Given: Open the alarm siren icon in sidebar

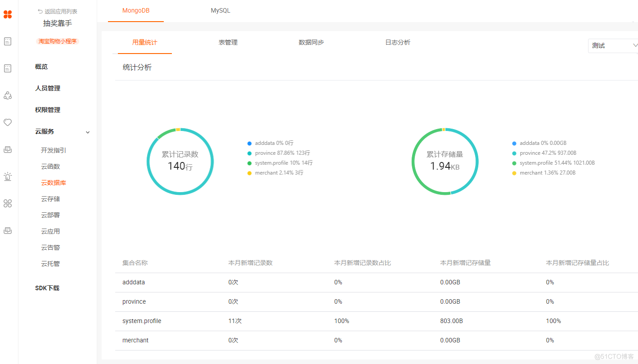Looking at the screenshot, I should [8, 176].
